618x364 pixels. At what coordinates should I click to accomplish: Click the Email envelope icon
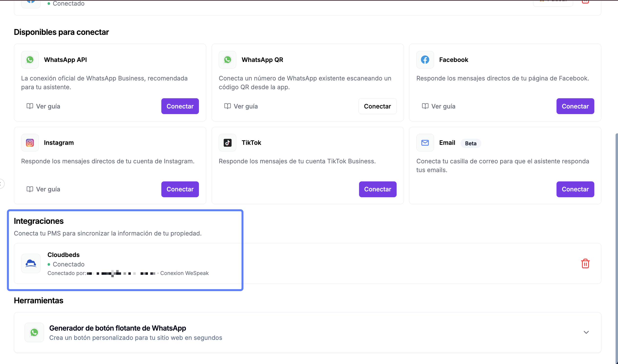coord(425,143)
